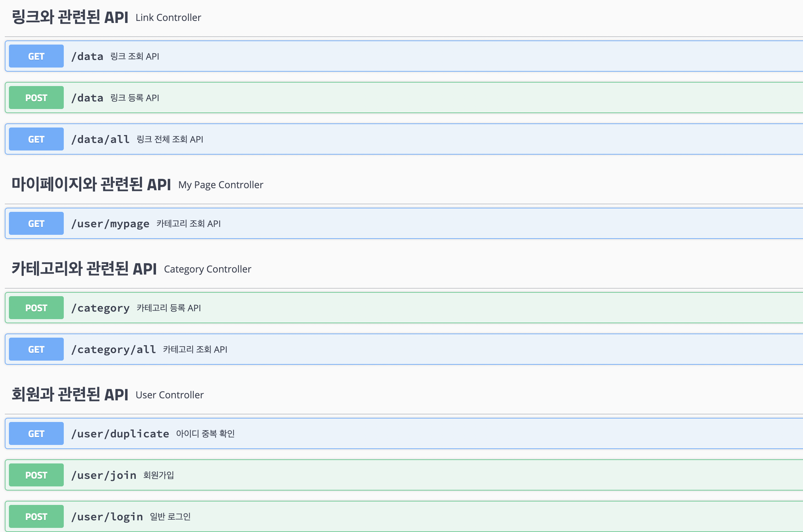
Task: Click the /user/join path text
Action: pos(104,475)
